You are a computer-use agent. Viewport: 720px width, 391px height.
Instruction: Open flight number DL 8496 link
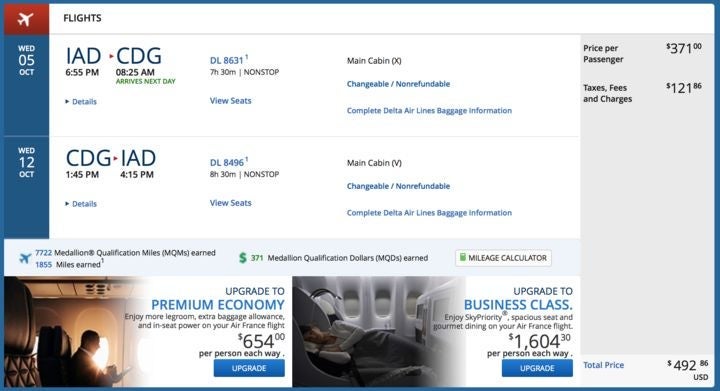point(227,162)
